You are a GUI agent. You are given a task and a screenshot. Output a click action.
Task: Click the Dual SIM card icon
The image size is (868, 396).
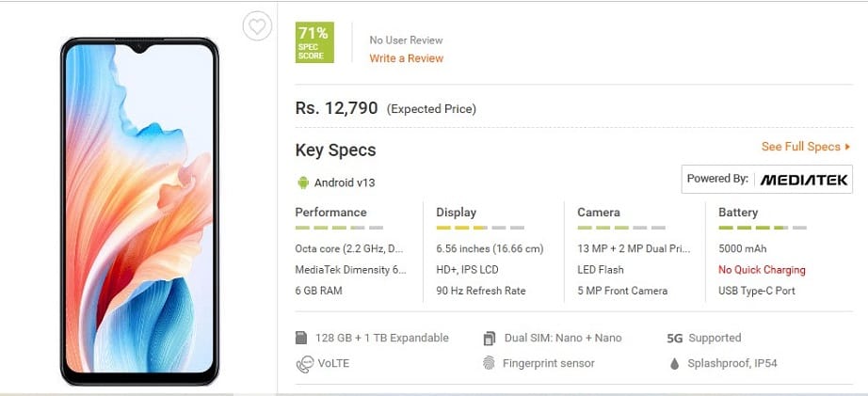[490, 338]
